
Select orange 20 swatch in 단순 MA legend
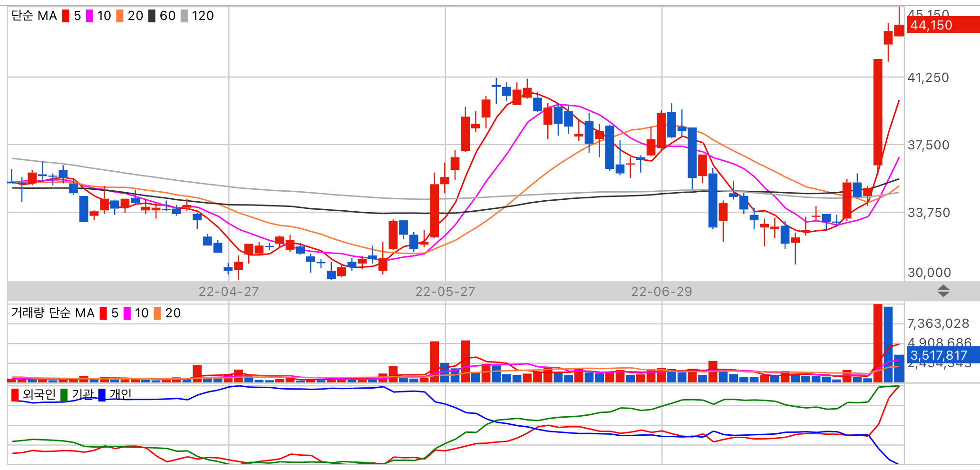point(120,16)
